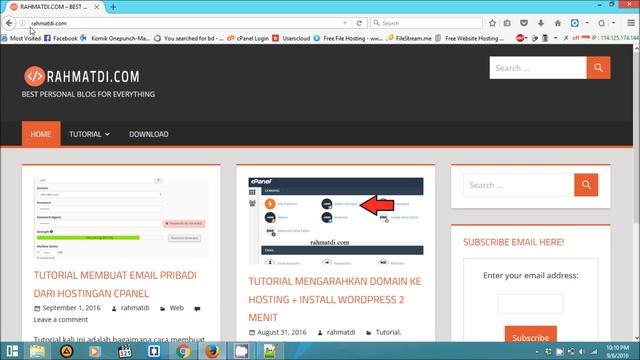
Task: Click the email address input box
Action: 530,304
